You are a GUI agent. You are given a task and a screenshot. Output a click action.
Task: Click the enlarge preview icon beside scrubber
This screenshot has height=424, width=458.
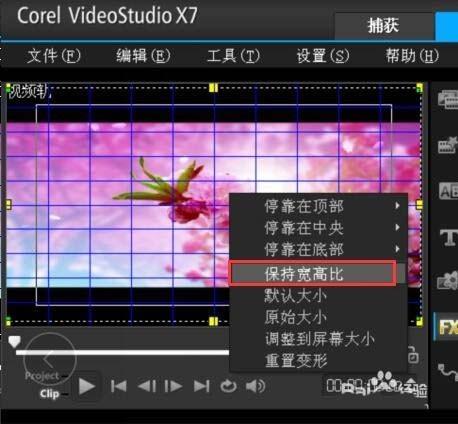(x=413, y=355)
